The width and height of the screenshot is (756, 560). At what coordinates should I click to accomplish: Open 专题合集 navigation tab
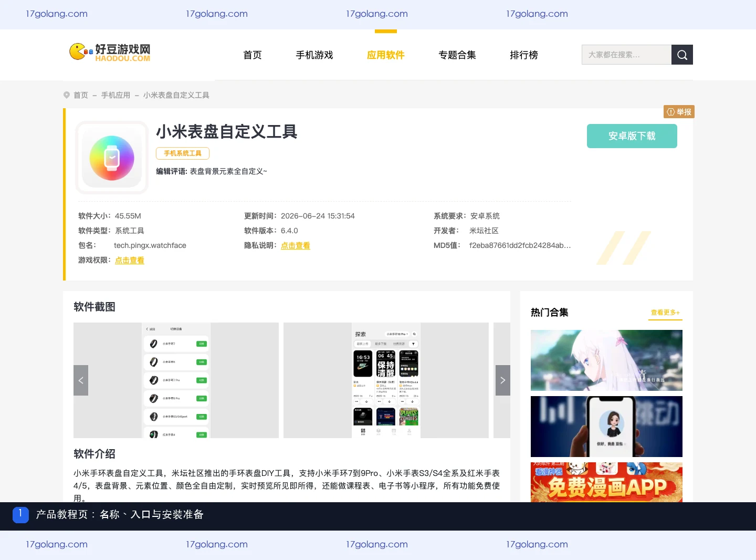click(x=457, y=55)
